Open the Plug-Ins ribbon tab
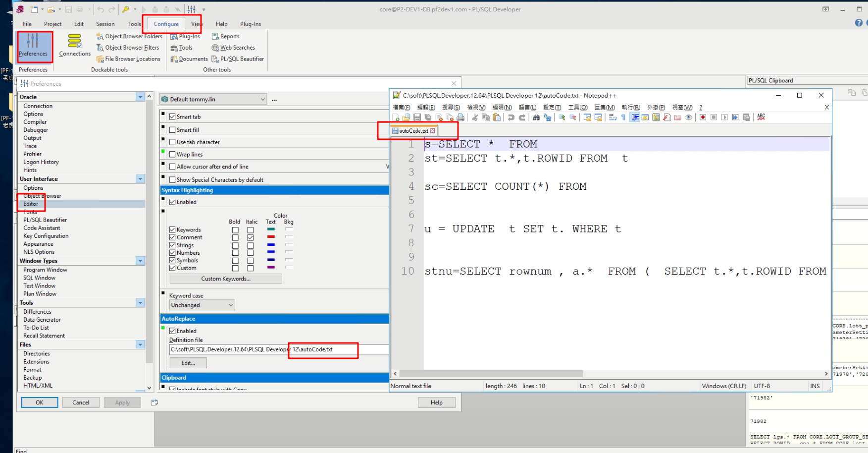868x453 pixels. 251,24
